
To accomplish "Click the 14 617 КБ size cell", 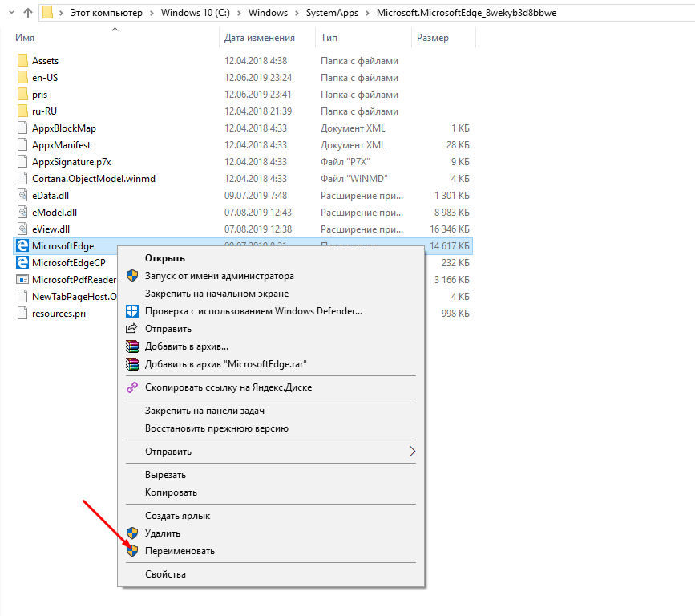I will 450,246.
